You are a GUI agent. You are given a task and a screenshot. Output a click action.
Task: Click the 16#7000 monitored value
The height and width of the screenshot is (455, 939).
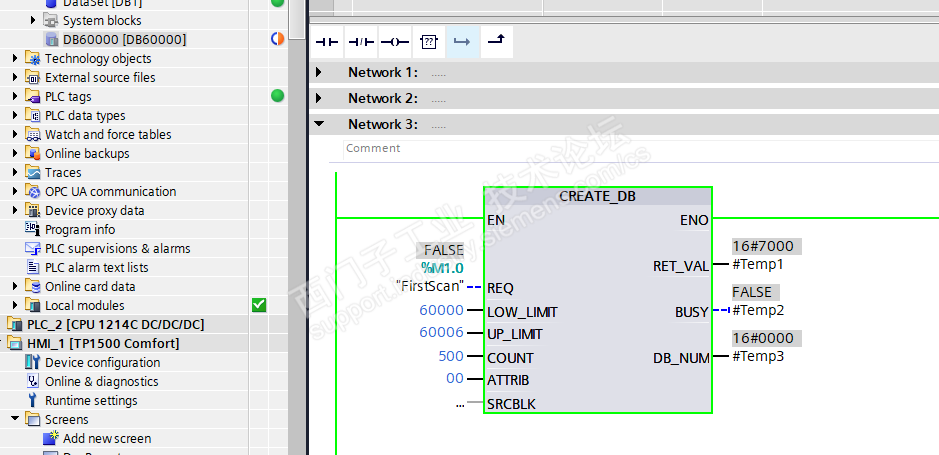(767, 247)
